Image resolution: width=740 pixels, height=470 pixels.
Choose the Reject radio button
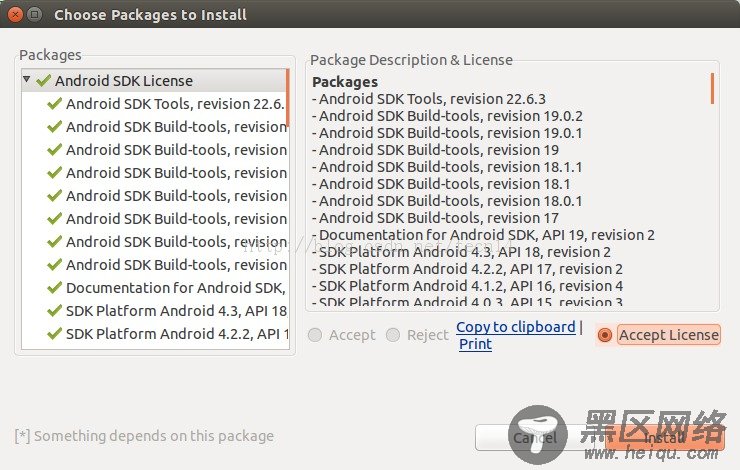(x=393, y=335)
